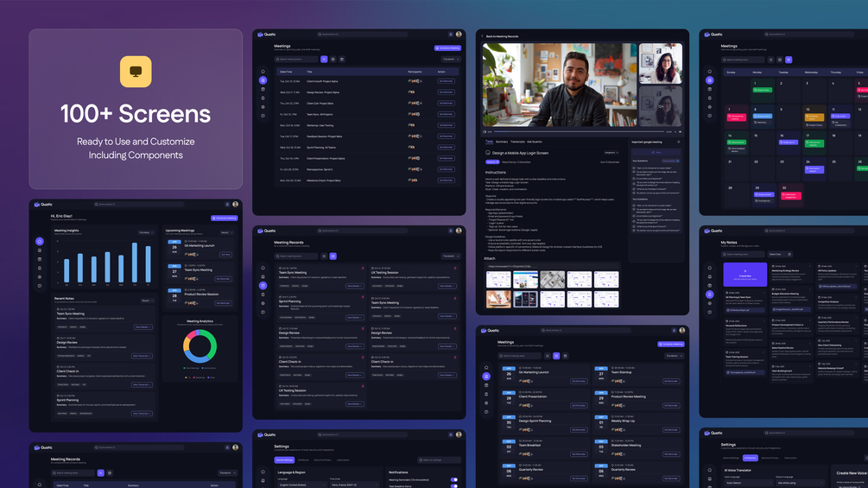The image size is (868, 488).
Task: Open Recent dropdown in Upcoming Meetings panel
Action: click(x=226, y=232)
